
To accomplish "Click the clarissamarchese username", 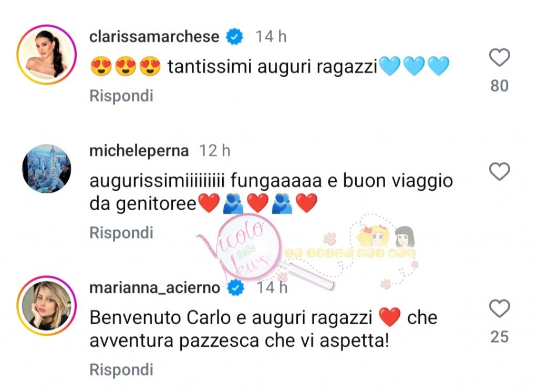I will [x=154, y=36].
